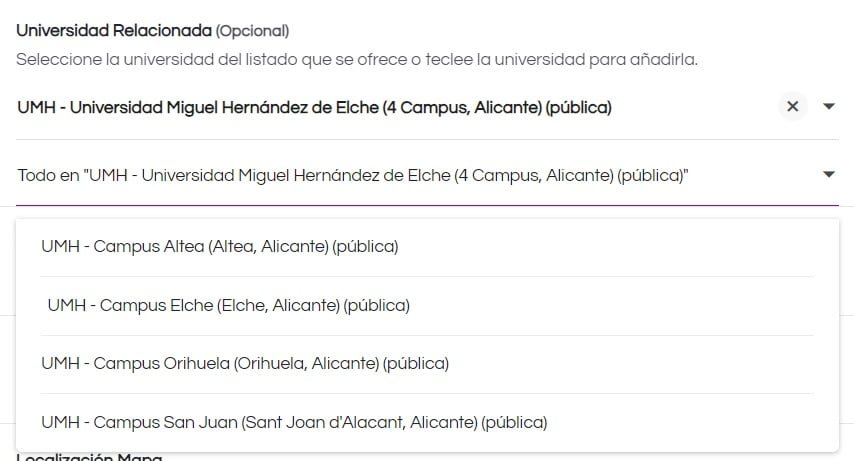Click '(Elche, Alicante)' text in the list

[x=278, y=305]
